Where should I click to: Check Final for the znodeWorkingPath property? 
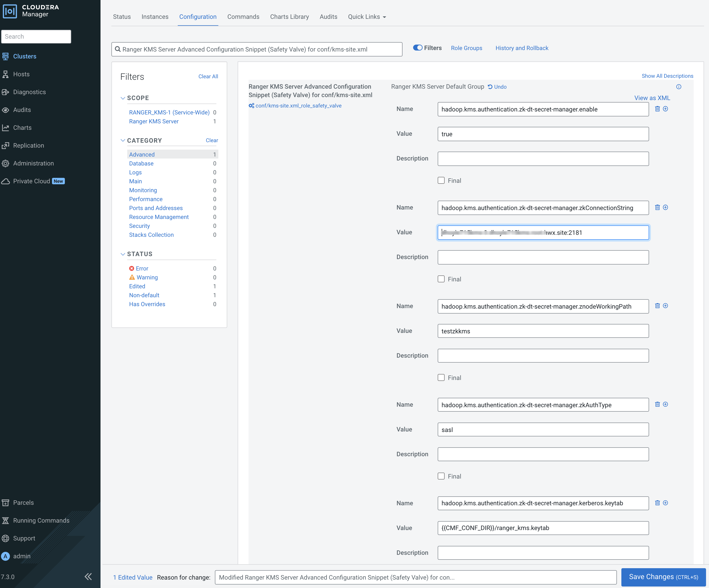coord(441,377)
